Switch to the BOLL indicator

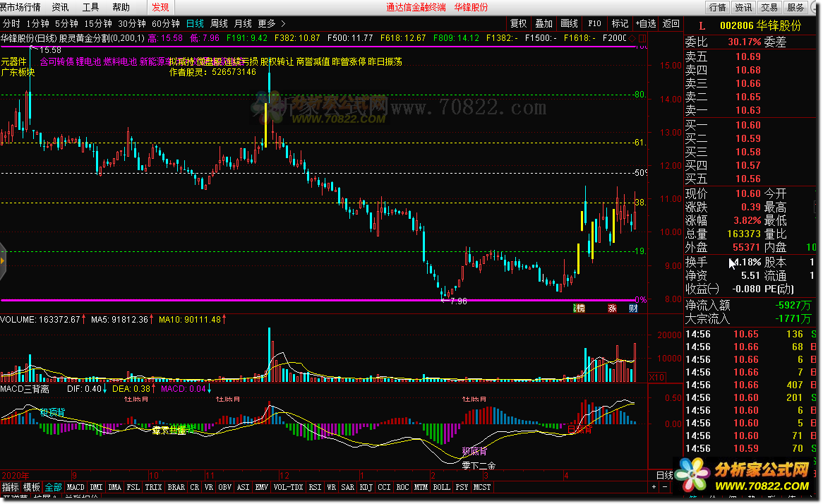(441, 487)
